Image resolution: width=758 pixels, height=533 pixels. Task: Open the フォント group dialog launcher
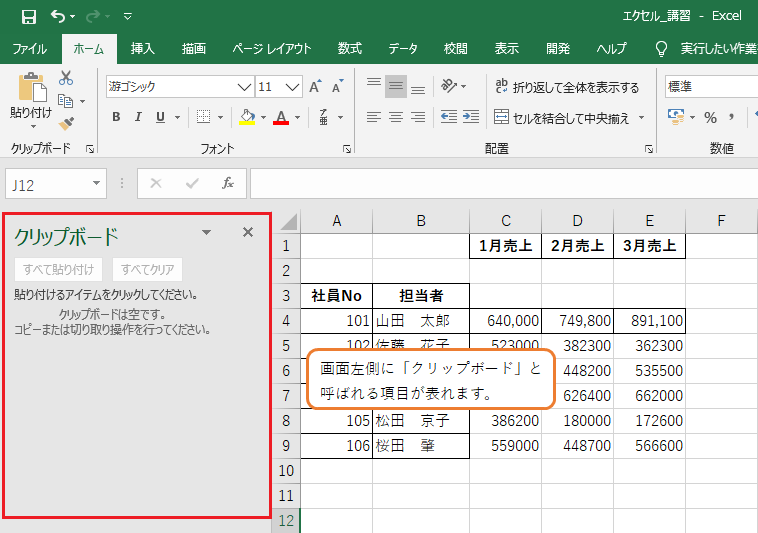(x=347, y=149)
